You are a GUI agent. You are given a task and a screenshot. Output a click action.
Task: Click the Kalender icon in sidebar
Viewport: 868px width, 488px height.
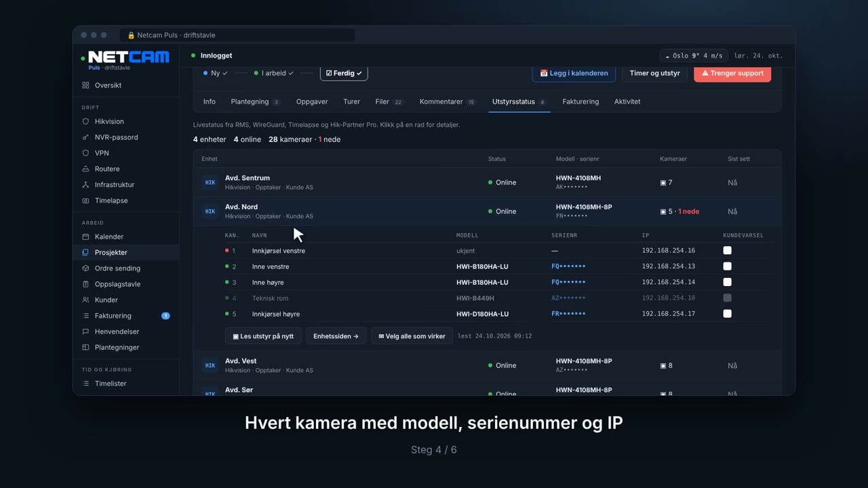point(85,237)
